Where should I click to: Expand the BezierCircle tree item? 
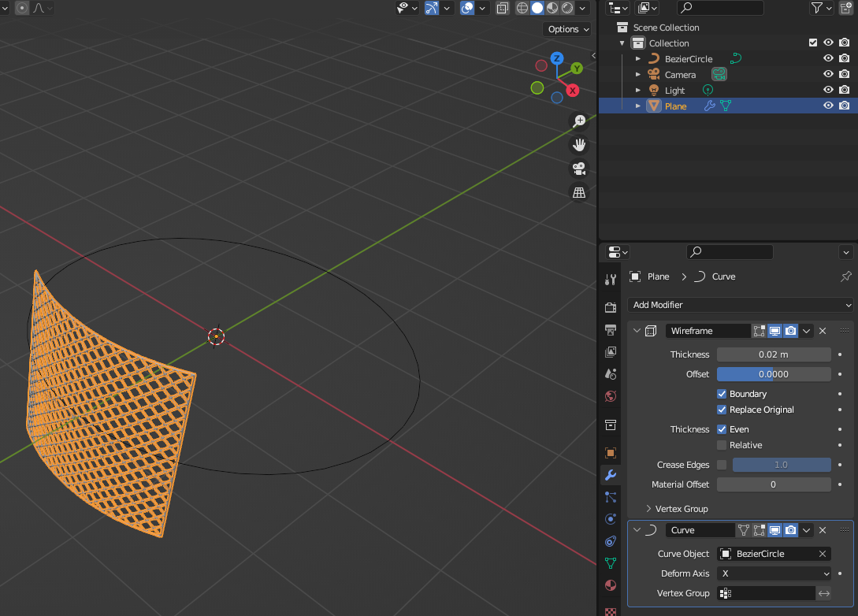click(638, 58)
